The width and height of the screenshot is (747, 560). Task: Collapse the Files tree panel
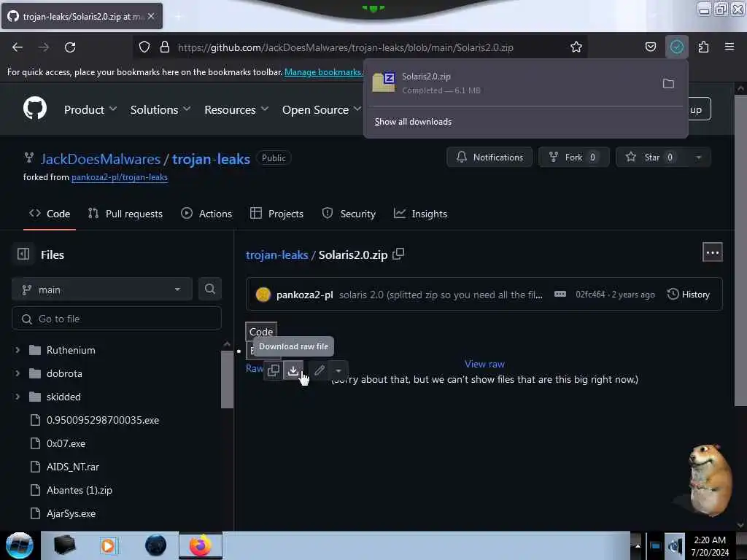click(x=23, y=254)
